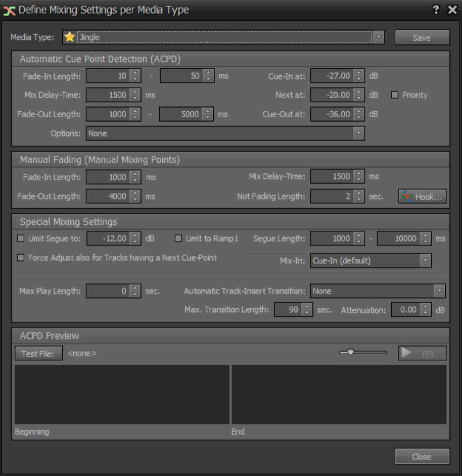The image size is (462, 476).
Task: Click the Save button
Action: click(x=422, y=37)
